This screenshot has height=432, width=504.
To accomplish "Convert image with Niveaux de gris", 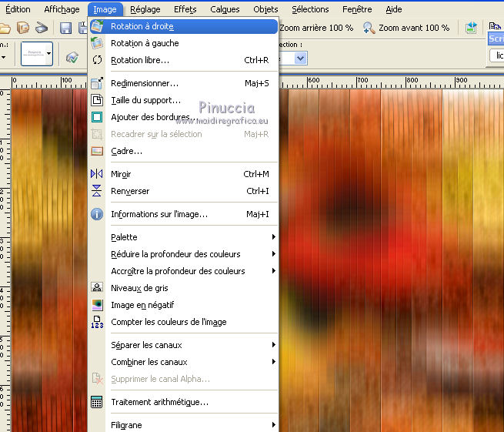I will [x=184, y=288].
